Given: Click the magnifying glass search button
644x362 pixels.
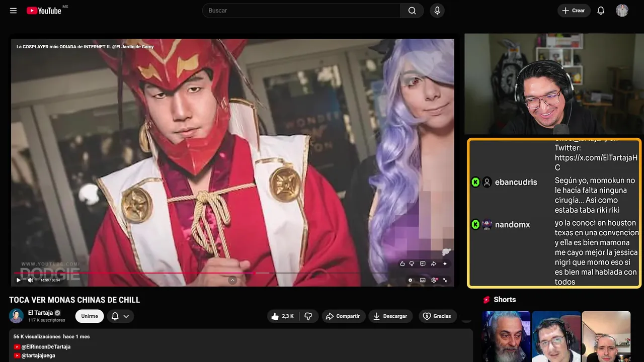Looking at the screenshot, I should (x=412, y=11).
